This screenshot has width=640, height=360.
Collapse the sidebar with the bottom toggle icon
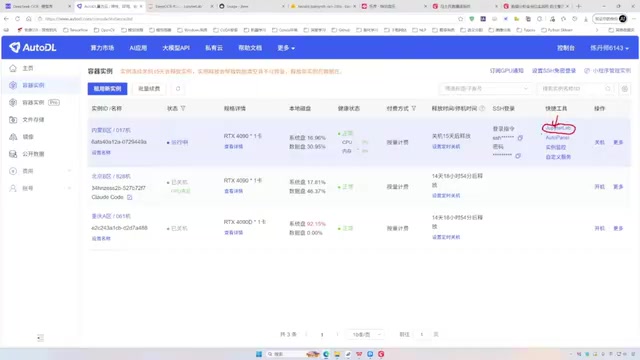coord(40,338)
